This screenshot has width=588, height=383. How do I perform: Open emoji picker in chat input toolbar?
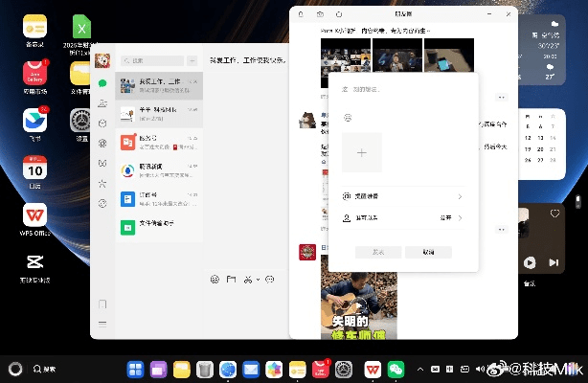[215, 280]
